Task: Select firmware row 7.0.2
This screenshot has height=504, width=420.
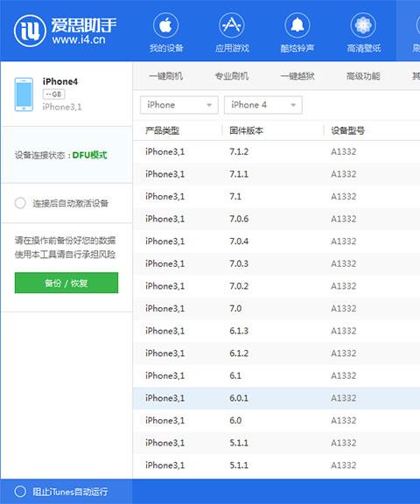Action: point(276,286)
